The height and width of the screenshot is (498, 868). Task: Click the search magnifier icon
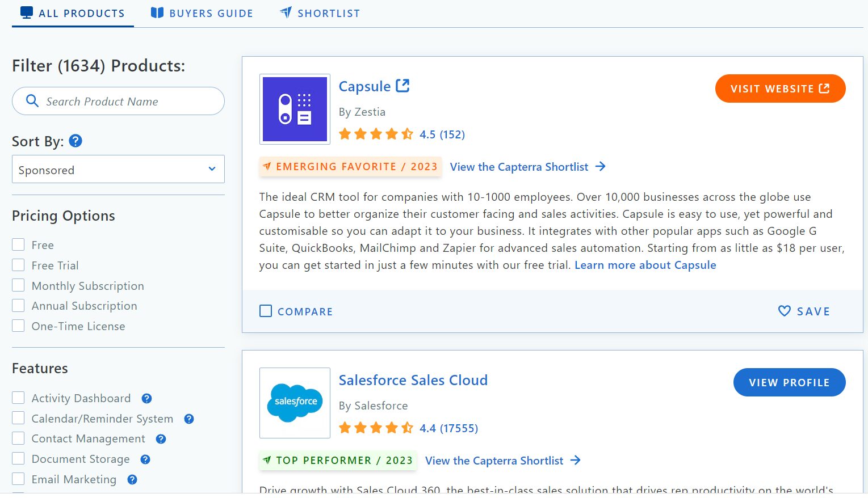tap(32, 101)
